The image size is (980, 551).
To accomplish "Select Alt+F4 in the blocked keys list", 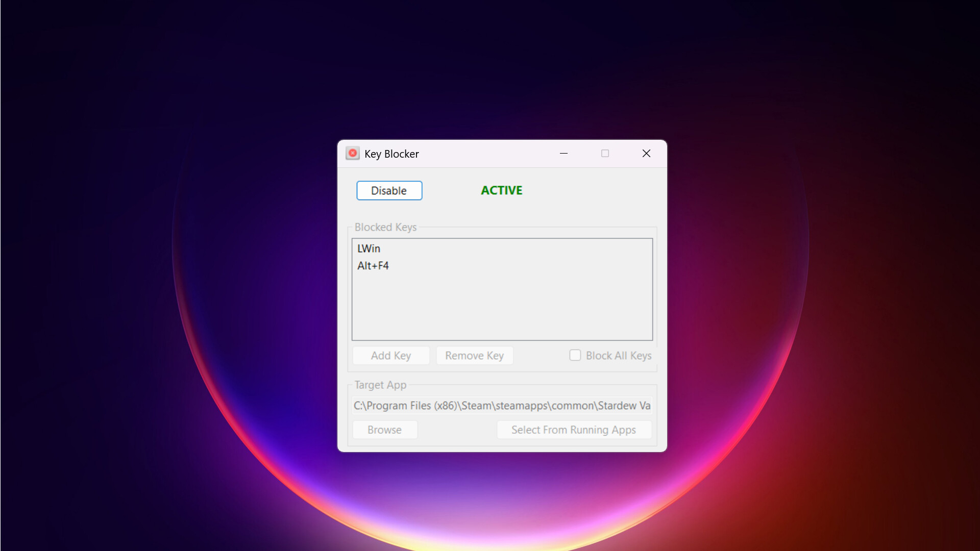I will (x=373, y=265).
